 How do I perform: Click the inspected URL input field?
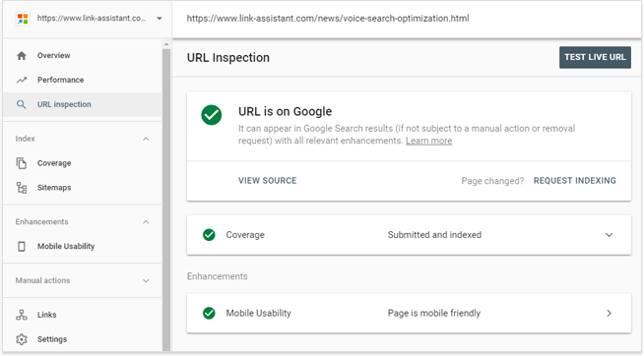tap(407, 19)
